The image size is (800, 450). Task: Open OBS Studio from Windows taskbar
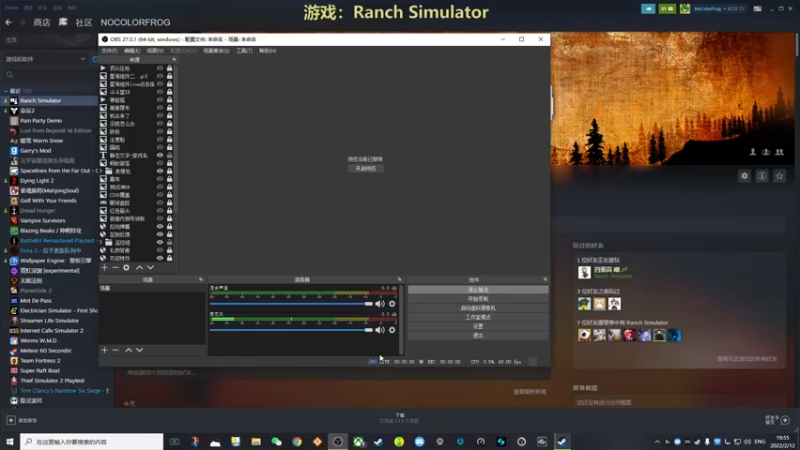[338, 442]
